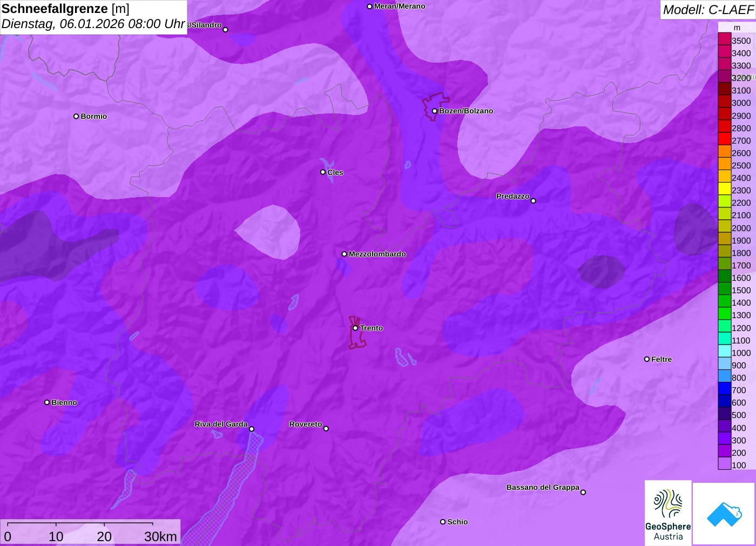
Task: Click the Silandro marker dot
Action: [x=226, y=30]
